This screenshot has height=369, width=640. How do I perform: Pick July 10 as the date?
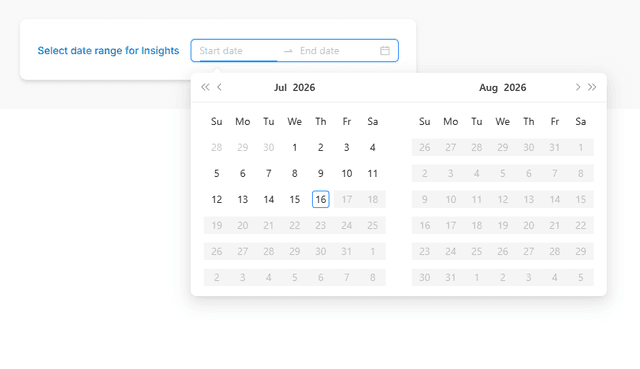coord(347,173)
